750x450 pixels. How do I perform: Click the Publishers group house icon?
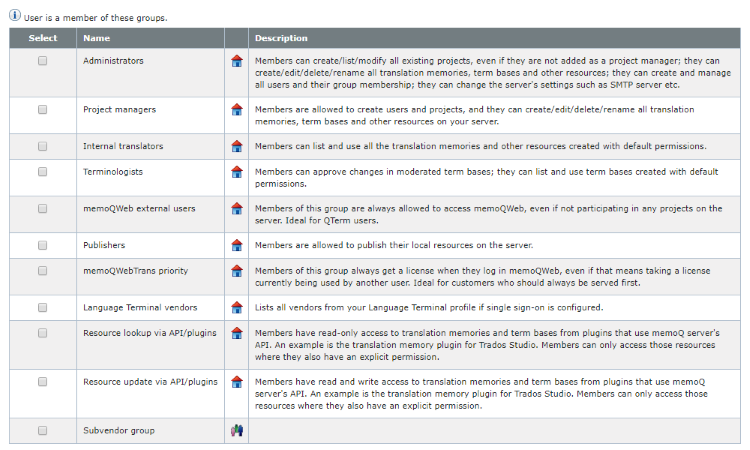[237, 245]
